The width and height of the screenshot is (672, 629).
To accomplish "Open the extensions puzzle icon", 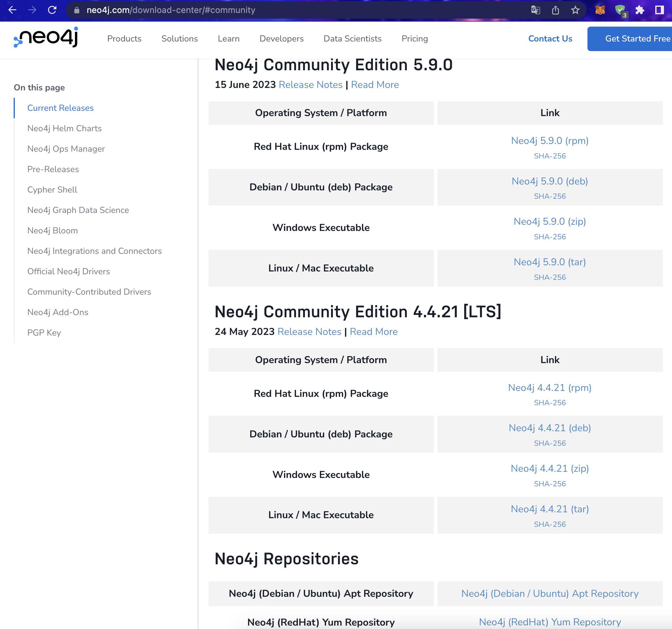I will [x=639, y=10].
